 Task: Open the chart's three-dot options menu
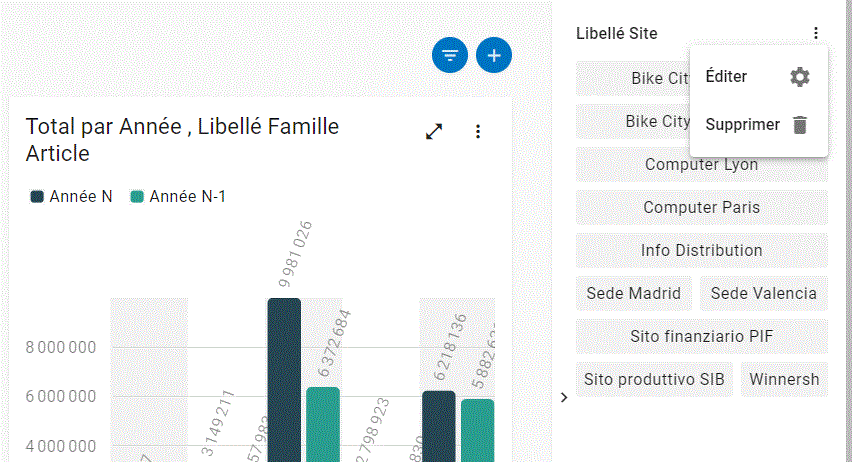coord(478,131)
